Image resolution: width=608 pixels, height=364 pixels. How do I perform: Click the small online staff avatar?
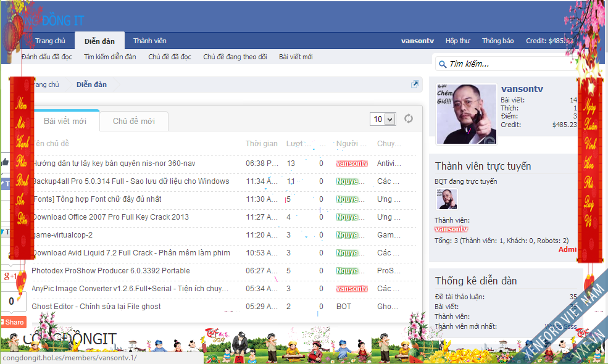pyautogui.click(x=447, y=199)
